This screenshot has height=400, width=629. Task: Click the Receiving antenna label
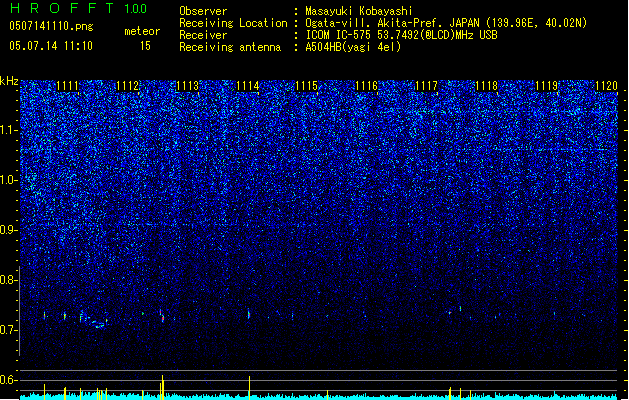click(230, 47)
